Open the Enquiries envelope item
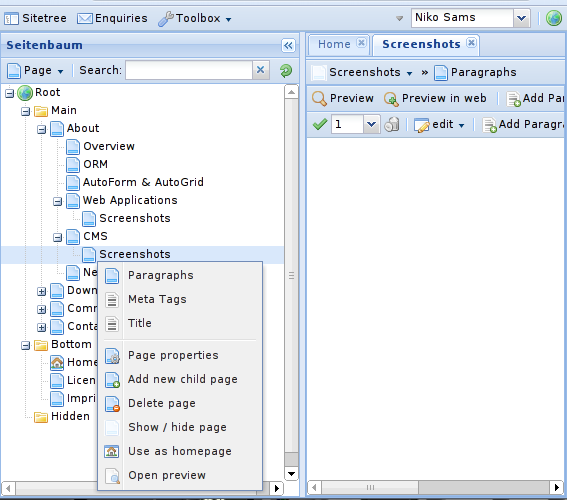 click(x=112, y=18)
